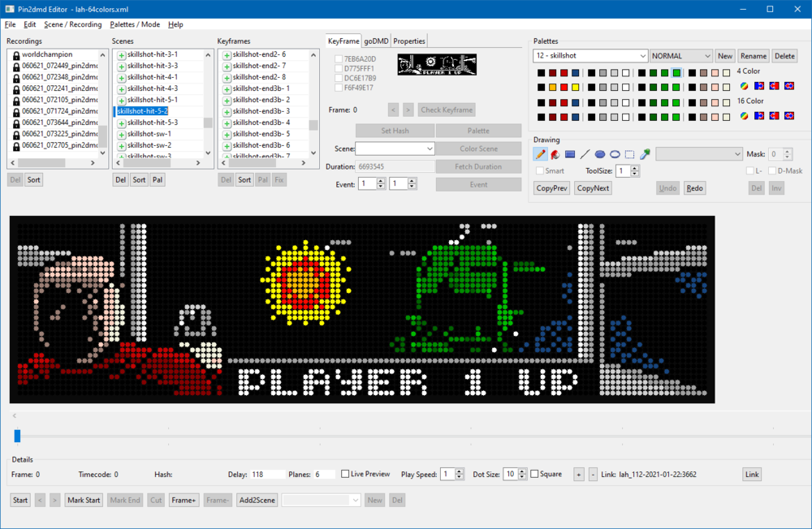Click the CopyPrev button
The height and width of the screenshot is (529, 812).
point(552,188)
